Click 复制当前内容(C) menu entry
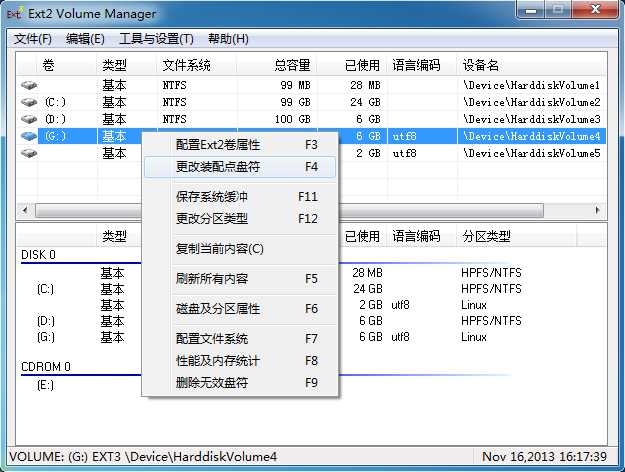 coord(240,249)
